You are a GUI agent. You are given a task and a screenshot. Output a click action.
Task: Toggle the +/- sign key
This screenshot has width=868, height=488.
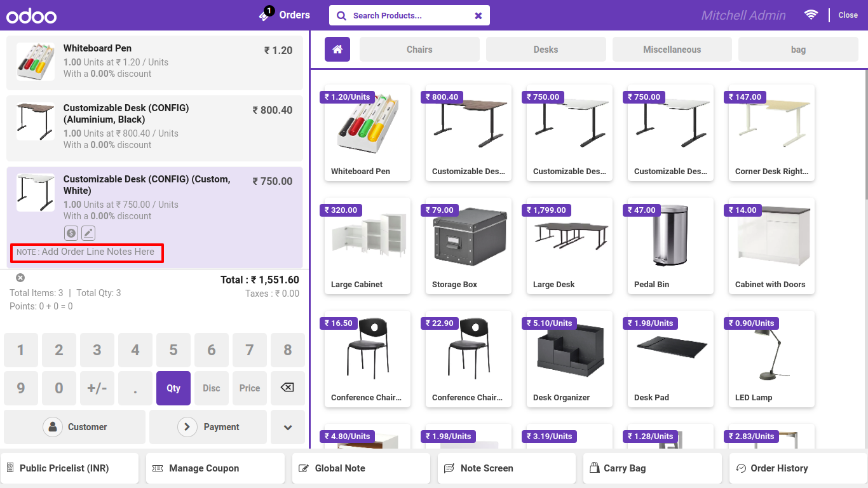(97, 388)
